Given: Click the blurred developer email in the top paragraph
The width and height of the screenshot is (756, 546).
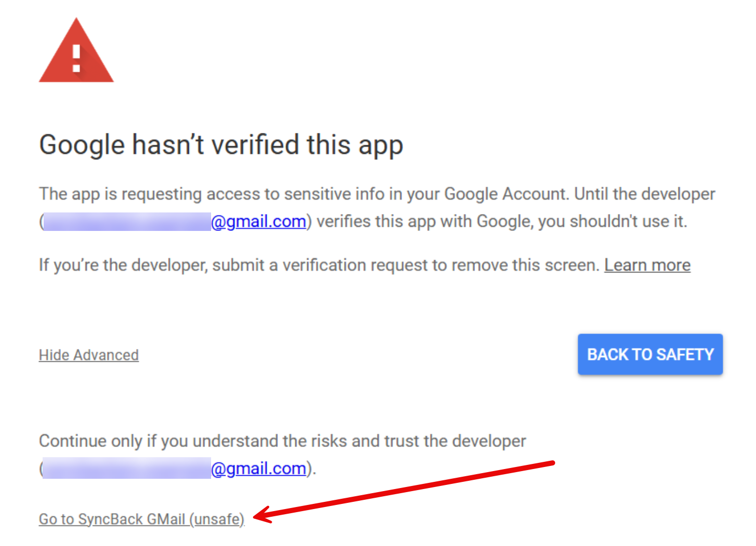Looking at the screenshot, I should [x=127, y=222].
